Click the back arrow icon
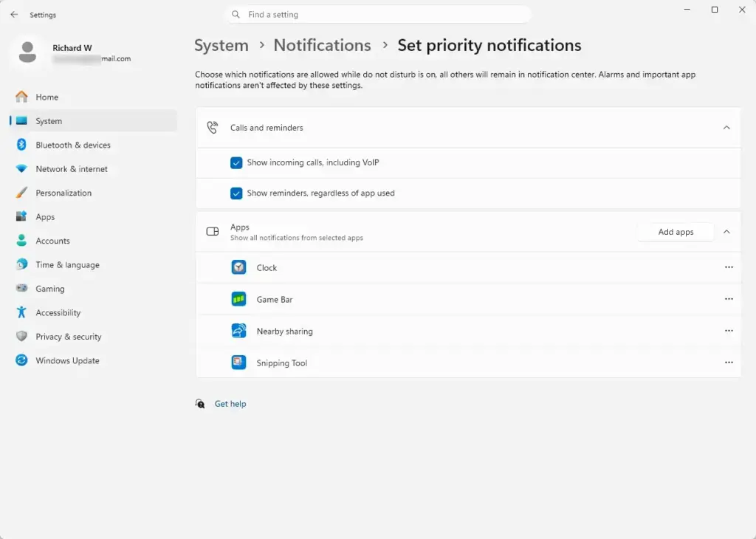Viewport: 756px width, 539px height. pyautogui.click(x=14, y=15)
